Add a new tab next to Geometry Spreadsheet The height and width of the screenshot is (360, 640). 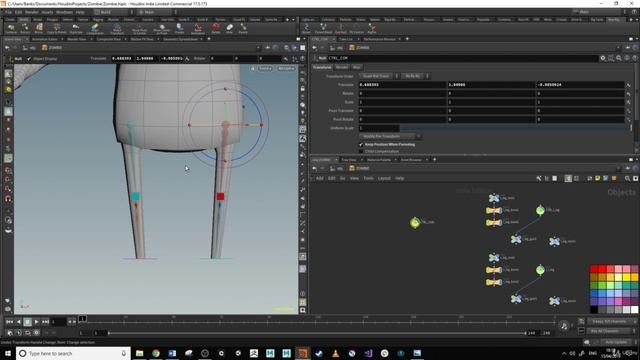pyautogui.click(x=209, y=39)
